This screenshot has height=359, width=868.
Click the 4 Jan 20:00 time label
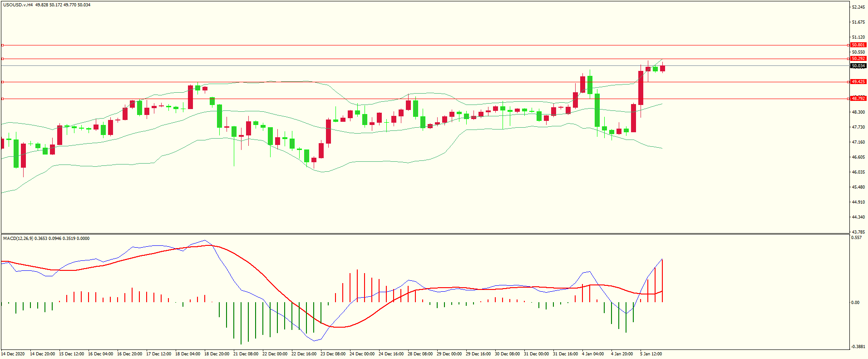coord(622,354)
